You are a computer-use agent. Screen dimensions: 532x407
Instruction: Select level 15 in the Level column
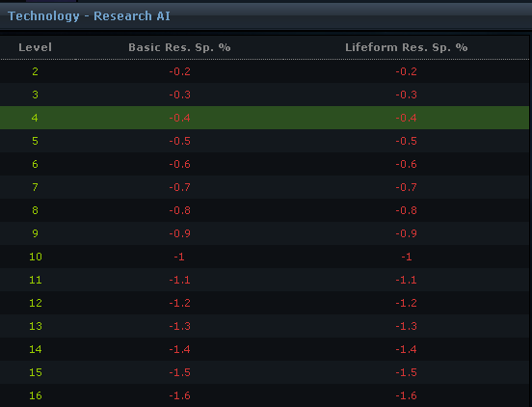[36, 372]
